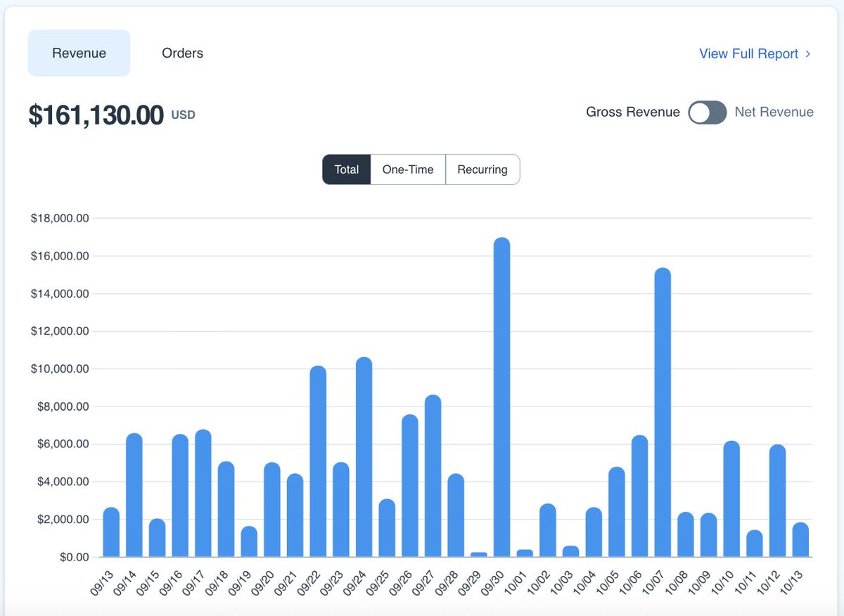Click the $10,000.00 y-axis label

(60, 369)
